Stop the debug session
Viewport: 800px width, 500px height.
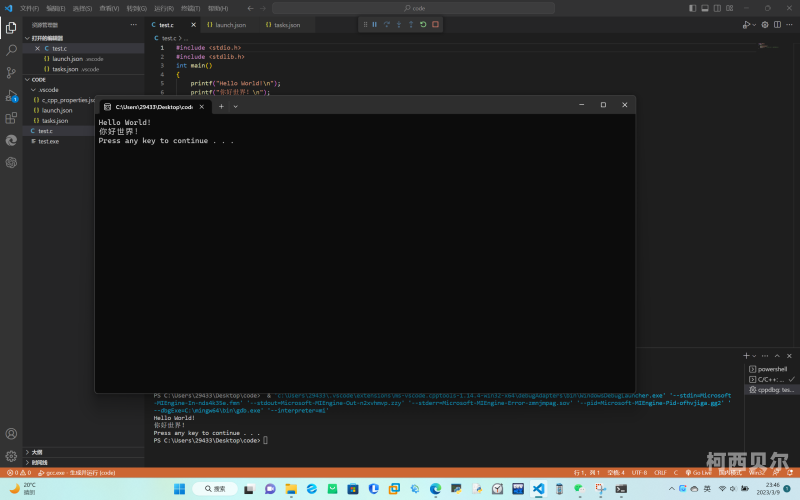[x=435, y=24]
